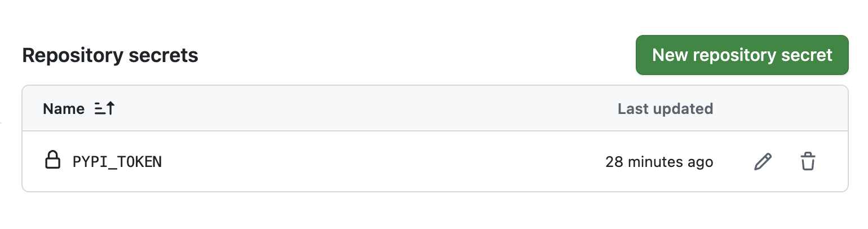Screen dimensions: 868x229
Task: Click the 28 minutes ago timestamp
Action: [x=659, y=162]
